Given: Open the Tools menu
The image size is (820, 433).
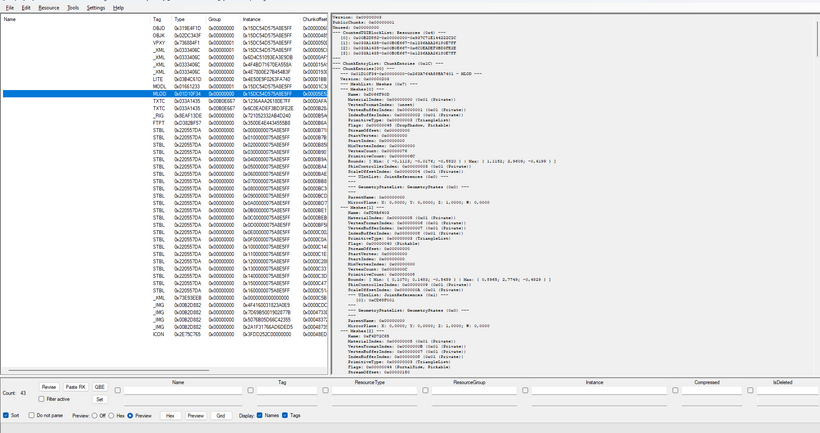Looking at the screenshot, I should click(x=73, y=8).
